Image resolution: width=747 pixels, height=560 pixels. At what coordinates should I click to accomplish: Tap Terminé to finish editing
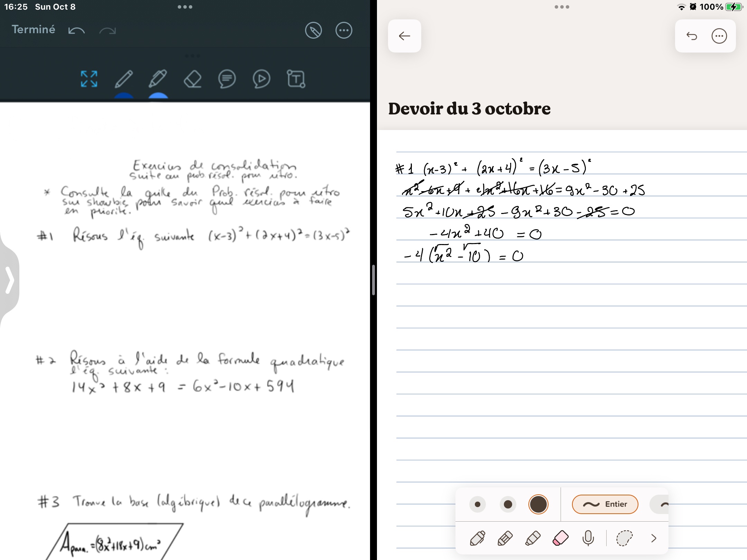coord(33,29)
